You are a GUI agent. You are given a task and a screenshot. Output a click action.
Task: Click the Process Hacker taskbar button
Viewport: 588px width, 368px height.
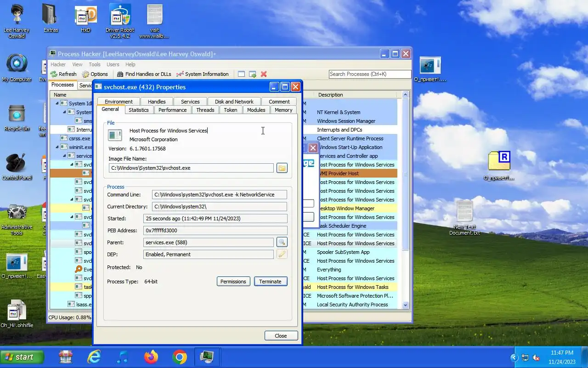(207, 357)
